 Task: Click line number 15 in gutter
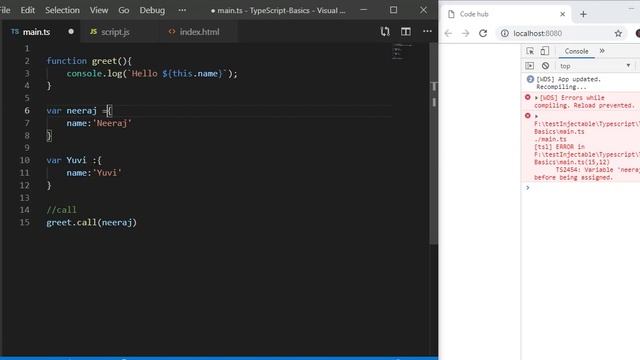tap(24, 222)
